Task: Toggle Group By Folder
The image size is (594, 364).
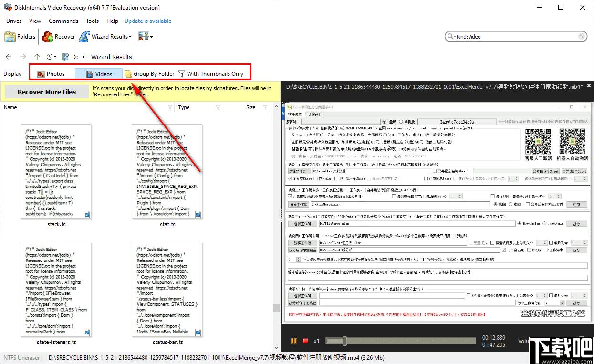Action: coord(149,74)
